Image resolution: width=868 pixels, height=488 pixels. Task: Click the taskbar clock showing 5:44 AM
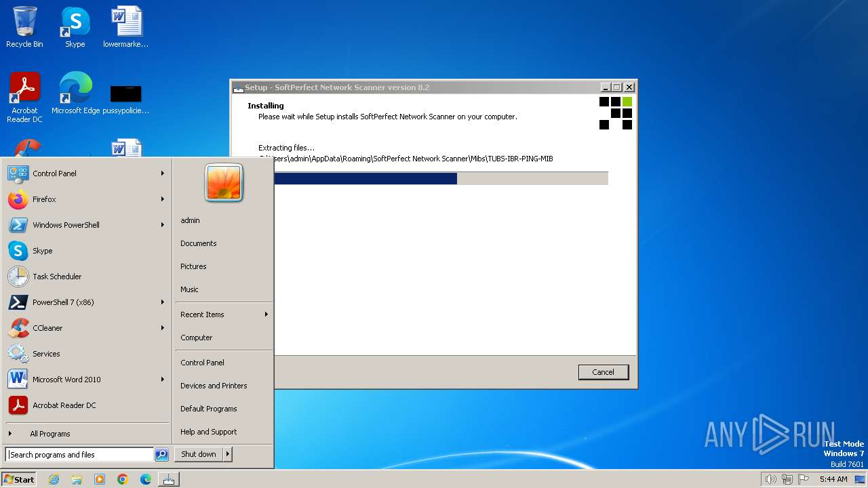tap(833, 479)
